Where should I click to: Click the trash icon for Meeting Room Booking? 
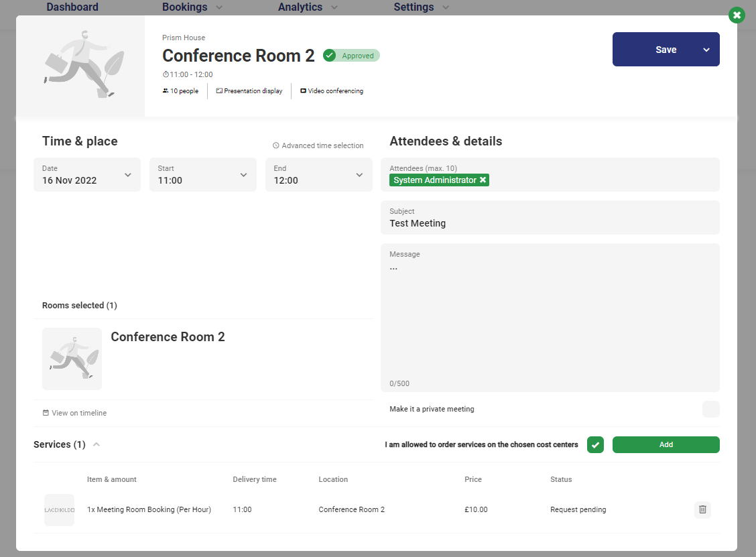[702, 509]
